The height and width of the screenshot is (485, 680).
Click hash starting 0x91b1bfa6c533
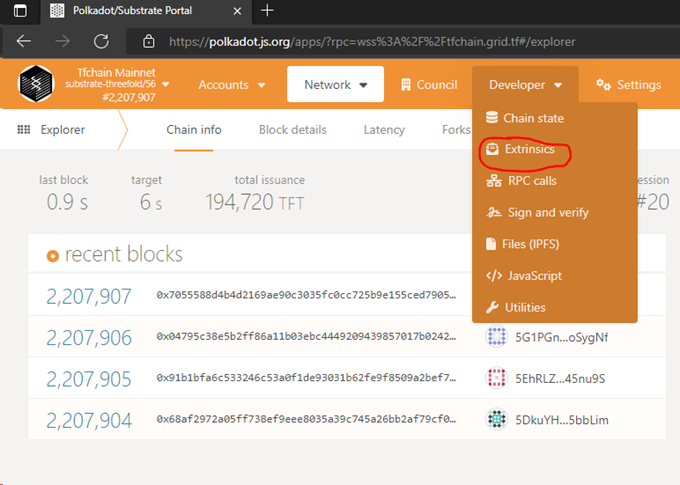coord(306,377)
